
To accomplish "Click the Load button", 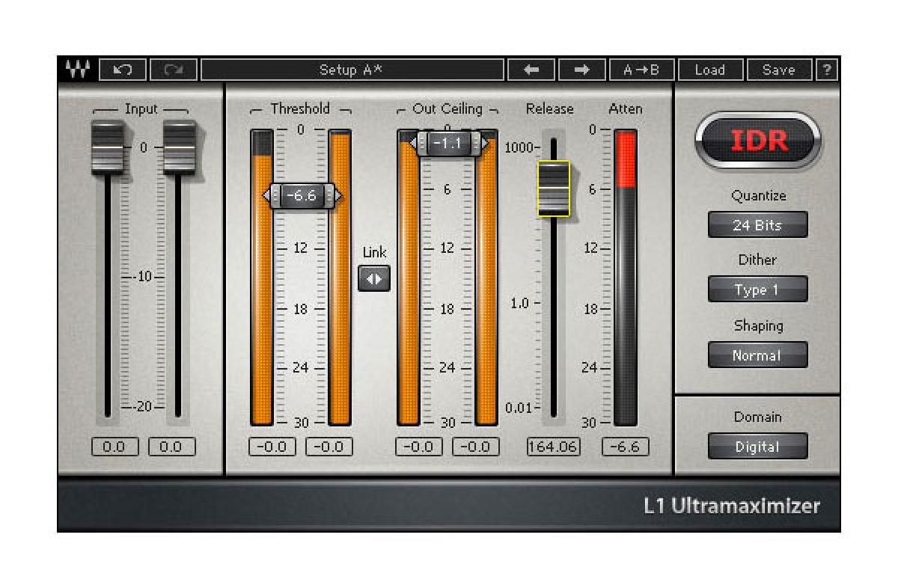I will coord(710,70).
